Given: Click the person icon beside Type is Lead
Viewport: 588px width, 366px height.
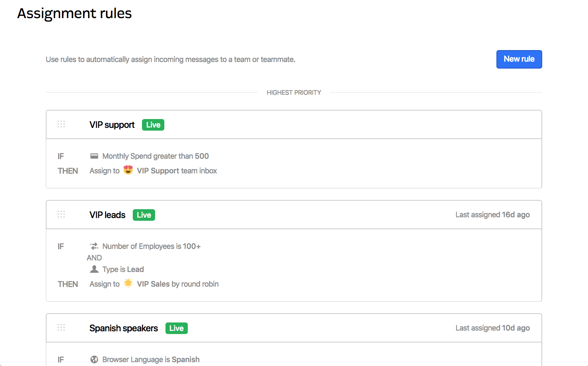Looking at the screenshot, I should tap(94, 269).
